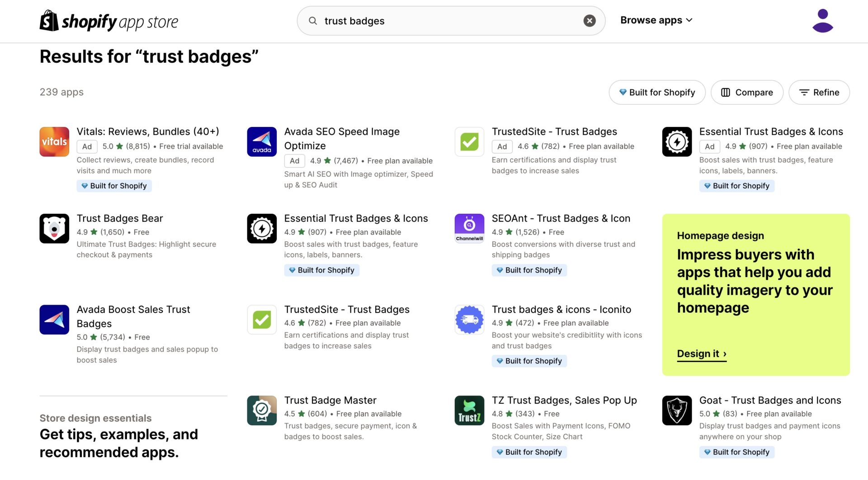Click the ad TrustedSite green checkmark icon

469,142
